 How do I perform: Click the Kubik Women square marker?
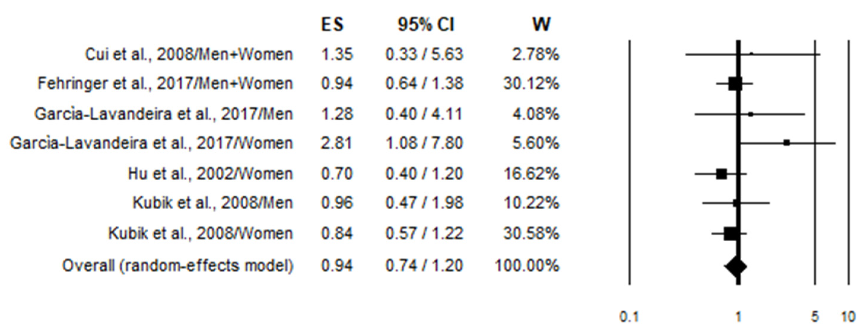(x=730, y=234)
